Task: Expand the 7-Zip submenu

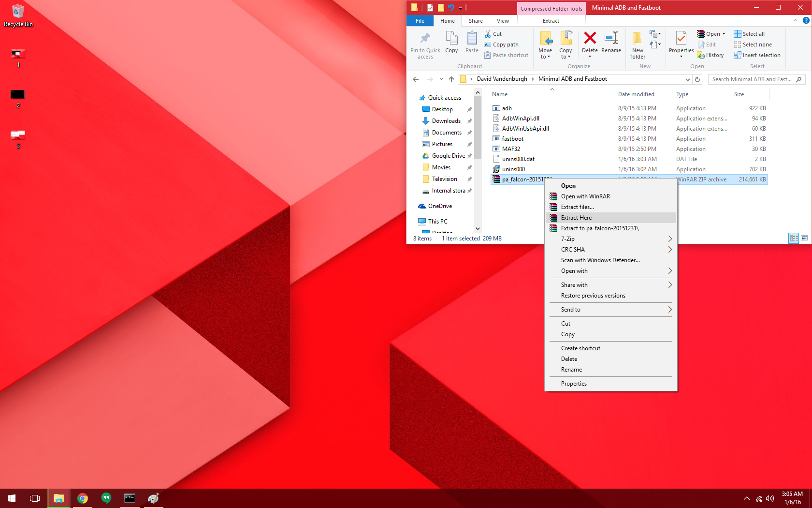Action: pyautogui.click(x=611, y=239)
